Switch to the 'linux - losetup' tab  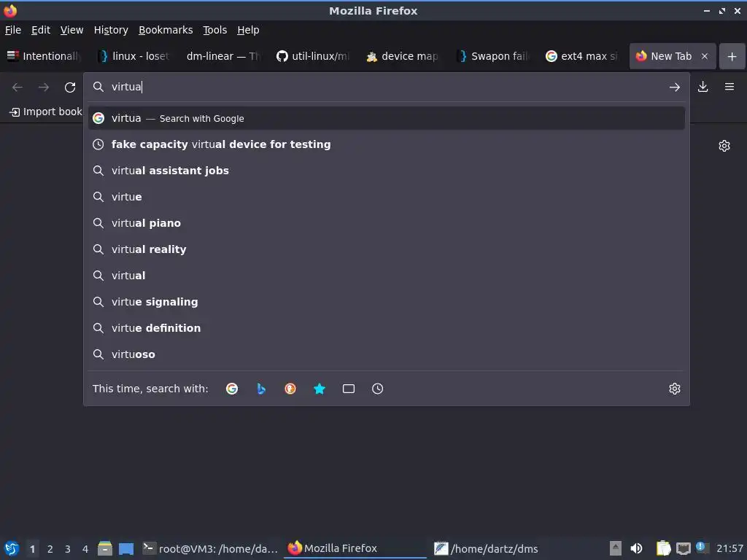(134, 56)
